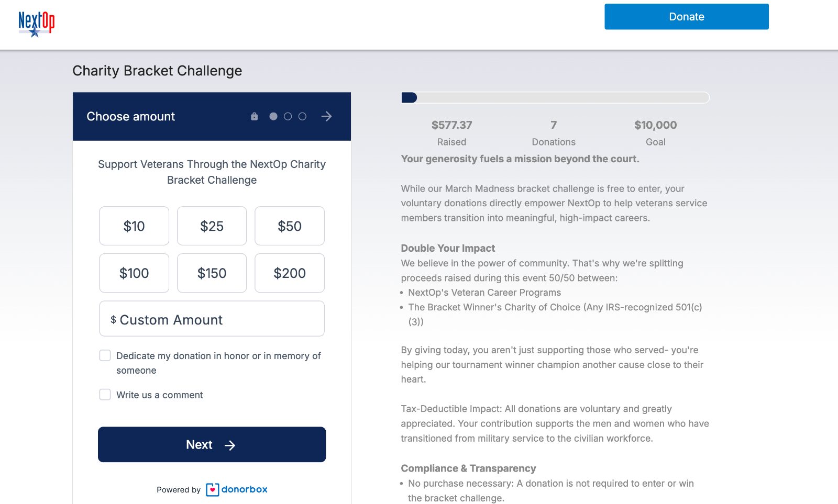Check the Write us a comment box
The height and width of the screenshot is (504, 838).
pos(105,395)
